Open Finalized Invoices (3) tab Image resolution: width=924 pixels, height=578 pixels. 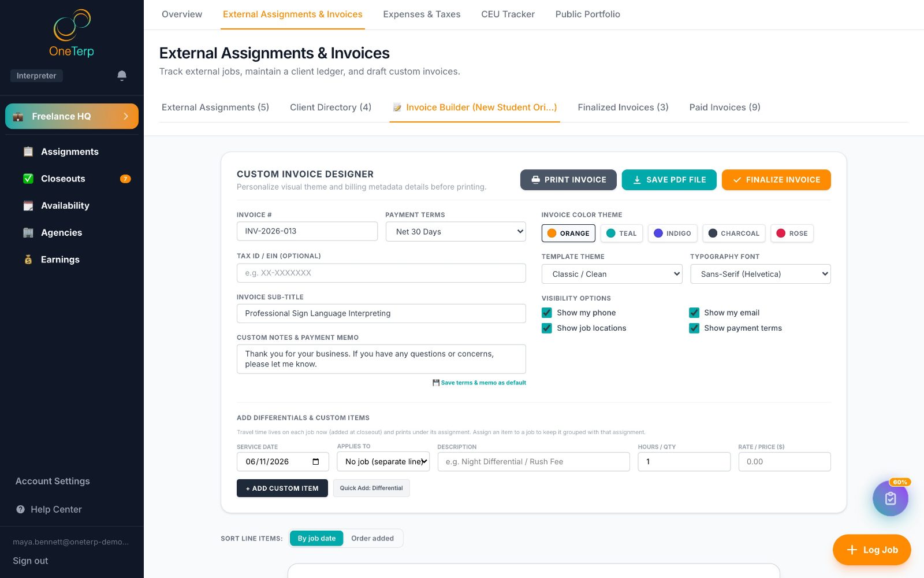[x=623, y=108]
